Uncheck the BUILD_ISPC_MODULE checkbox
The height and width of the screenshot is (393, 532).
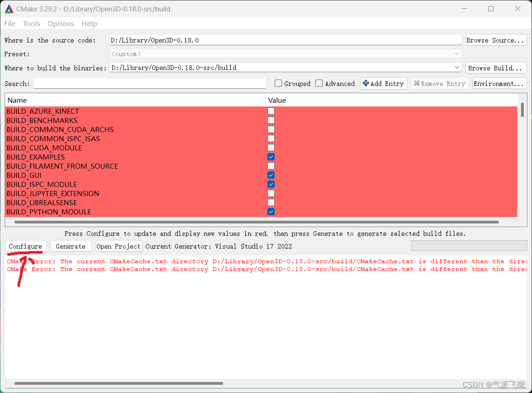tap(271, 184)
